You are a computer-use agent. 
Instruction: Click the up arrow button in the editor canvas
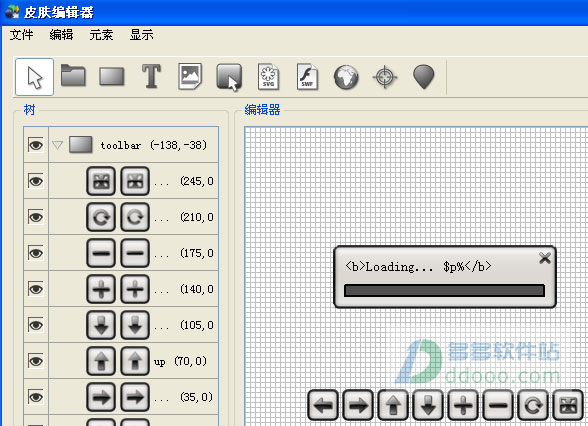coord(393,405)
